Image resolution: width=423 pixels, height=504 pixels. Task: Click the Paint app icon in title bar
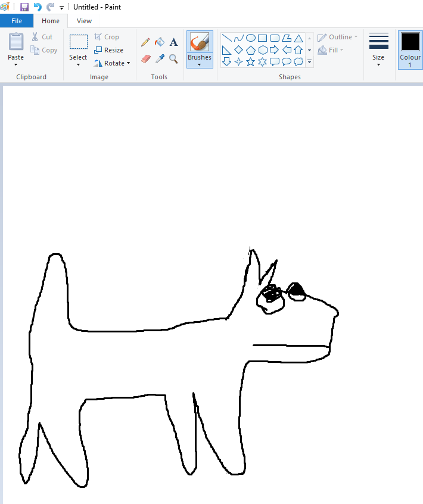pos(5,7)
